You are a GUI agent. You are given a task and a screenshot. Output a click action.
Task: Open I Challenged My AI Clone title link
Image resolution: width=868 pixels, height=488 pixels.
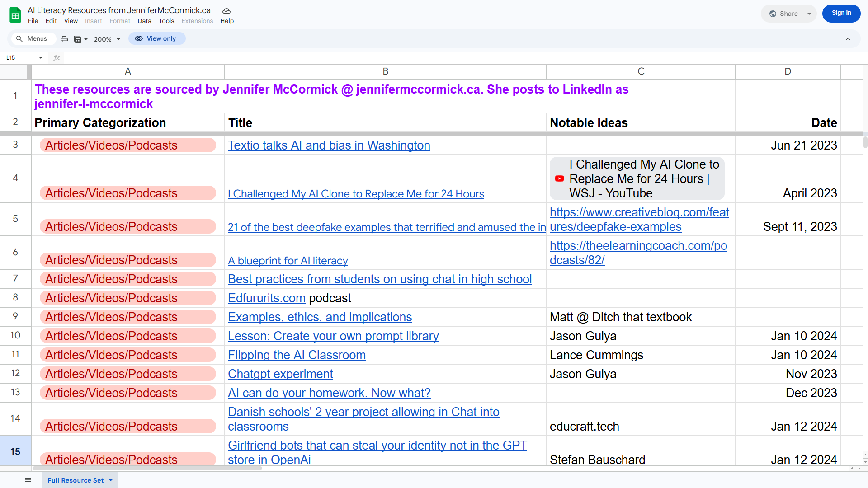(x=356, y=194)
